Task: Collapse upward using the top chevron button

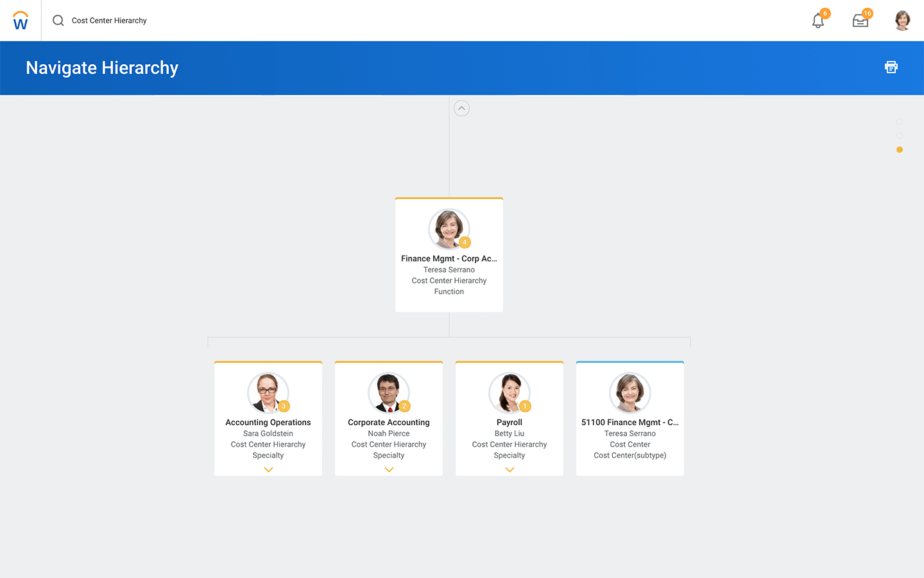Action: click(x=461, y=109)
